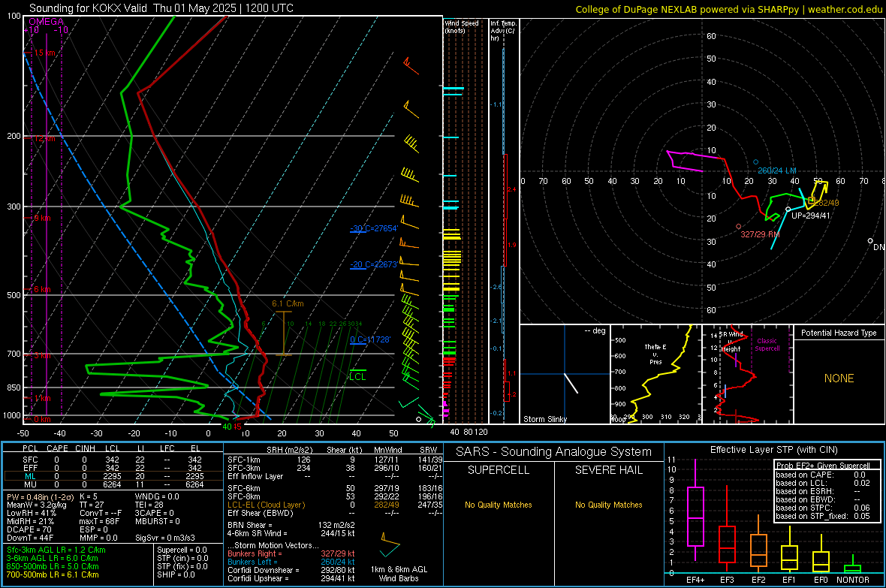Click the LCL-EL (Cloud Layer) row
This screenshot has width=886, height=588.
coord(335,505)
